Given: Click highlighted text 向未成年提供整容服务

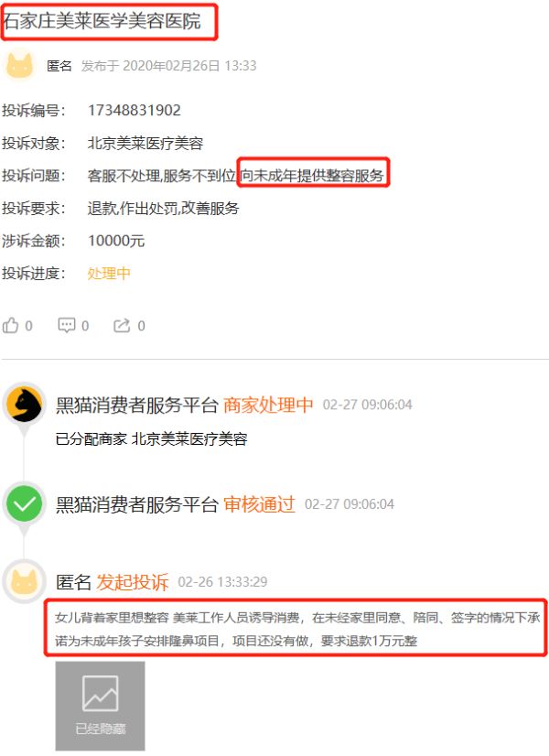Looking at the screenshot, I should (312, 176).
